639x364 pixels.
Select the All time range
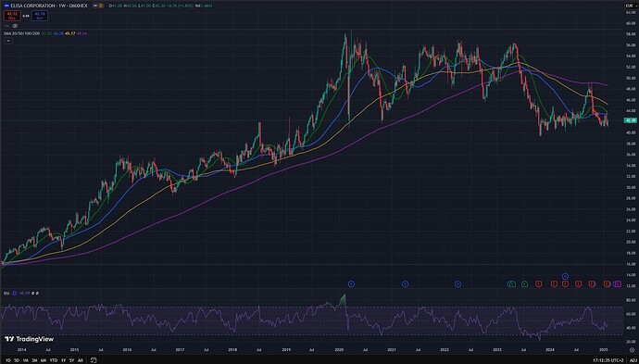tap(81, 360)
